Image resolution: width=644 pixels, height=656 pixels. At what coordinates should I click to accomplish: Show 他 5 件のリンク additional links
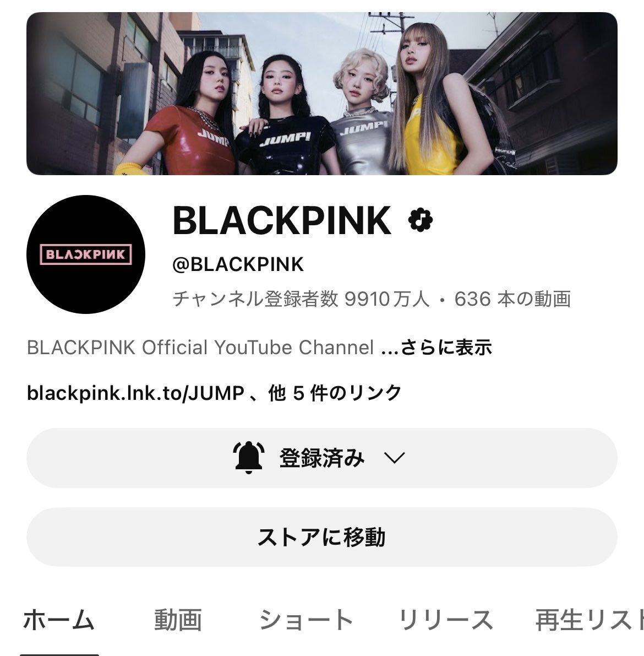click(x=335, y=393)
